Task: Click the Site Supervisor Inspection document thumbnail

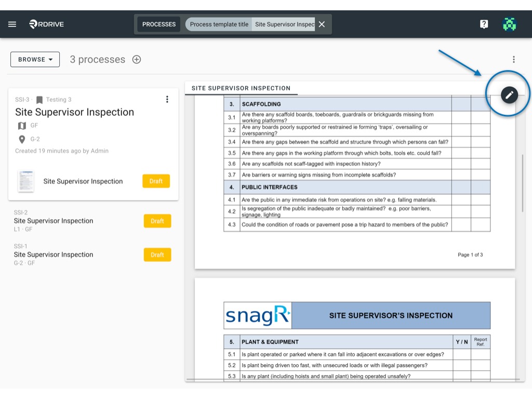Action: click(26, 181)
